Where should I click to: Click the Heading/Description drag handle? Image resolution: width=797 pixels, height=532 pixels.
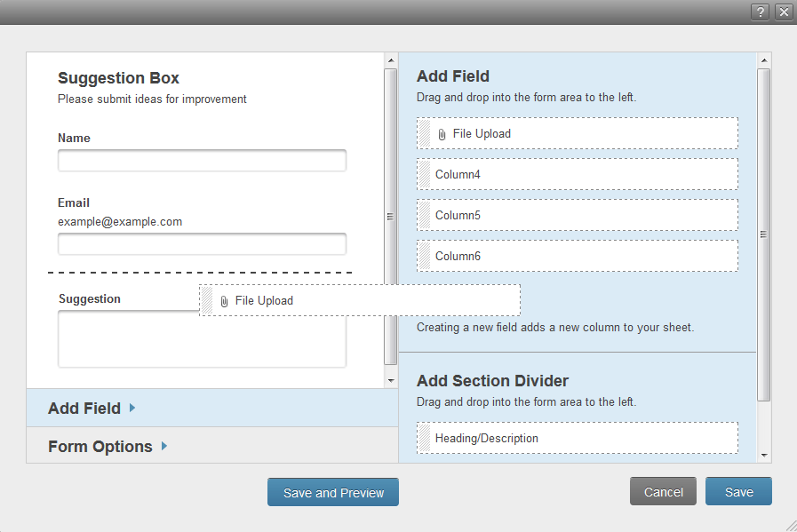425,439
